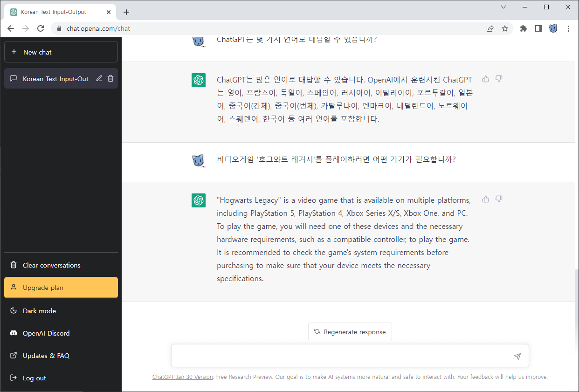This screenshot has height=392, width=579.
Task: Click the text starting "Hogwarts Legacy" is a video game
Action: [x=344, y=240]
